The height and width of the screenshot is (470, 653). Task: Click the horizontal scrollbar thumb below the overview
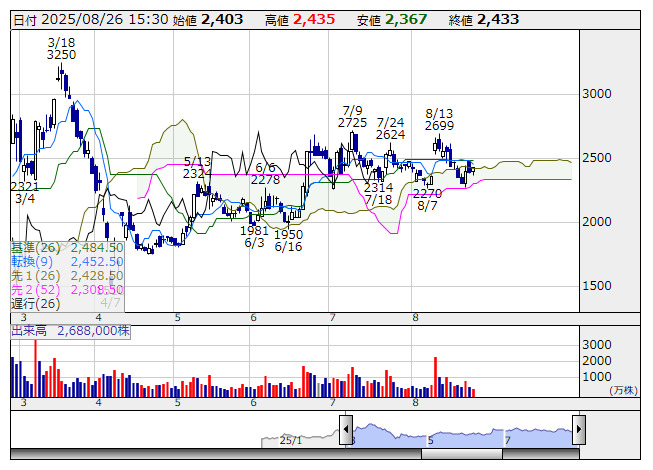pyautogui.click(x=462, y=454)
